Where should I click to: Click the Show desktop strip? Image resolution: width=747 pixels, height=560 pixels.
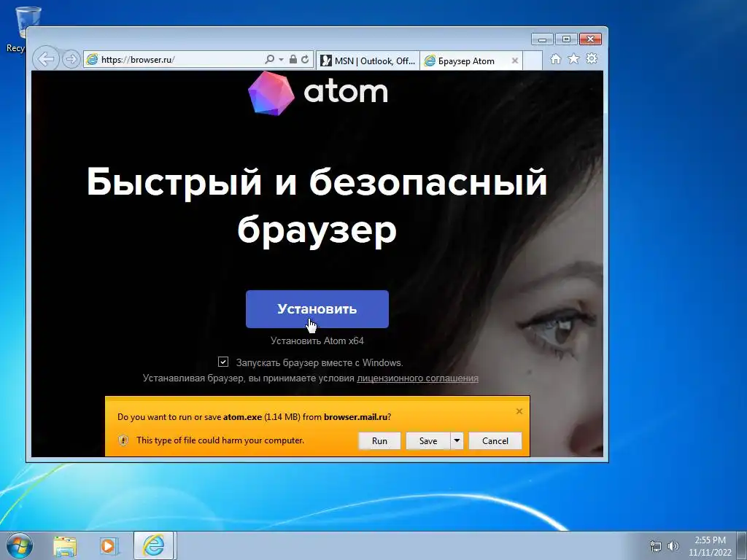[742, 545]
